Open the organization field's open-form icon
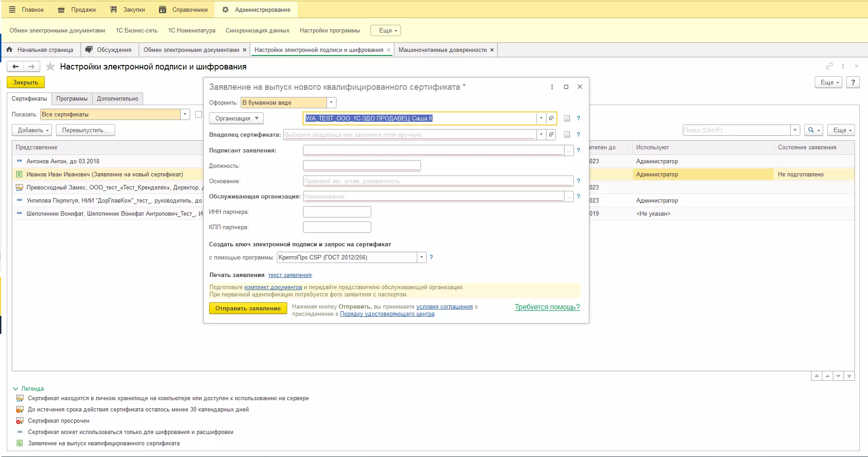This screenshot has width=868, height=457. tap(551, 118)
